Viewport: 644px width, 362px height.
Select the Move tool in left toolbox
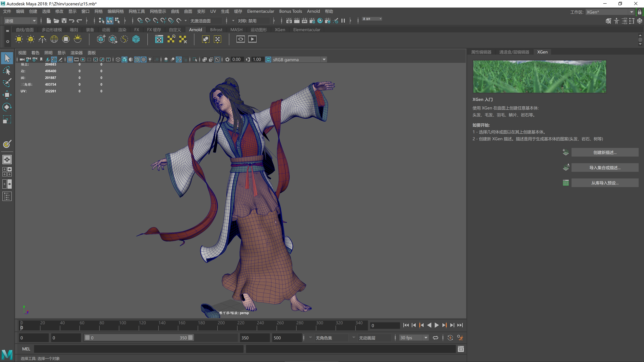point(7,95)
